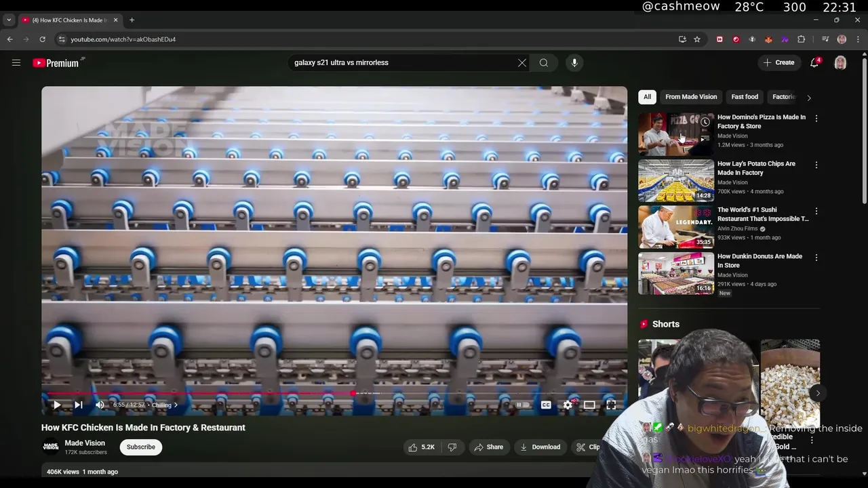Open media controls icon in toolbar
This screenshot has width=868, height=488.
pyautogui.click(x=825, y=39)
